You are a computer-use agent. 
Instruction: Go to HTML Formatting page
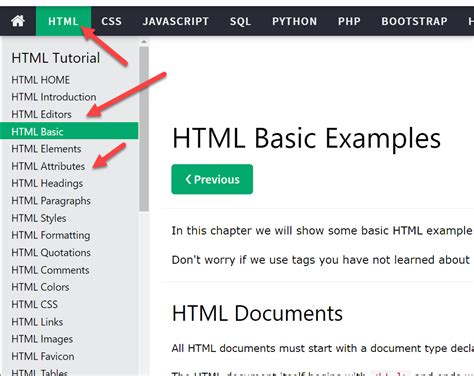51,235
